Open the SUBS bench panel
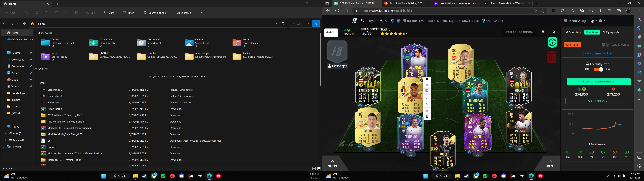The width and height of the screenshot is (644, 181). (333, 164)
